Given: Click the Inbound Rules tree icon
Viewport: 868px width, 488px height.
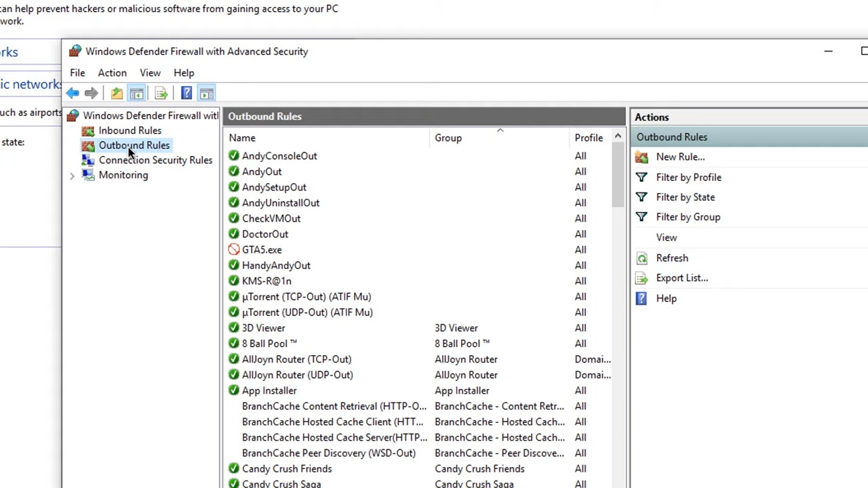Looking at the screenshot, I should [x=88, y=131].
